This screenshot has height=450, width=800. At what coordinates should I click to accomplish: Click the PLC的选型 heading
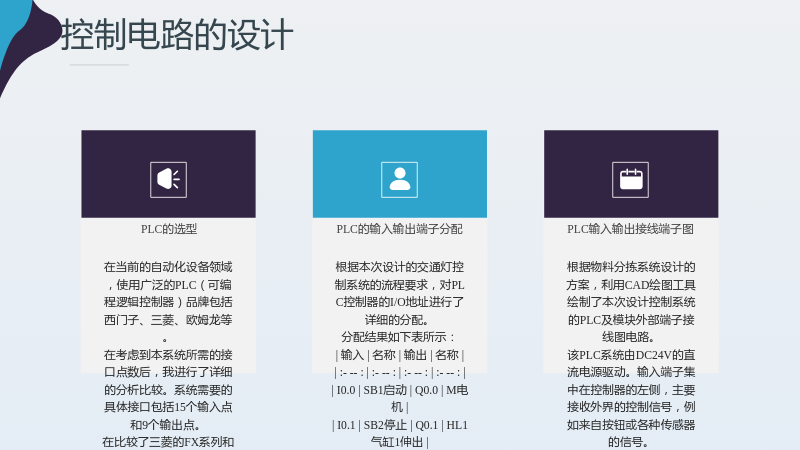(169, 229)
